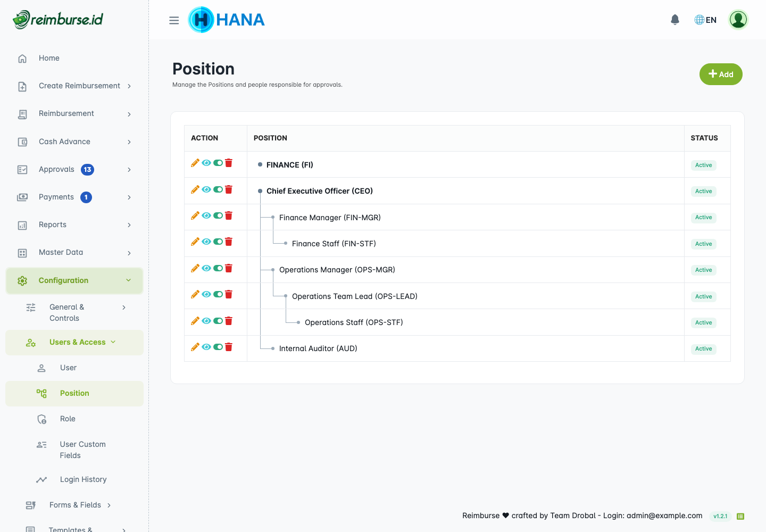
Task: Click trash icon for Operations Team Lead
Action: 229,294
